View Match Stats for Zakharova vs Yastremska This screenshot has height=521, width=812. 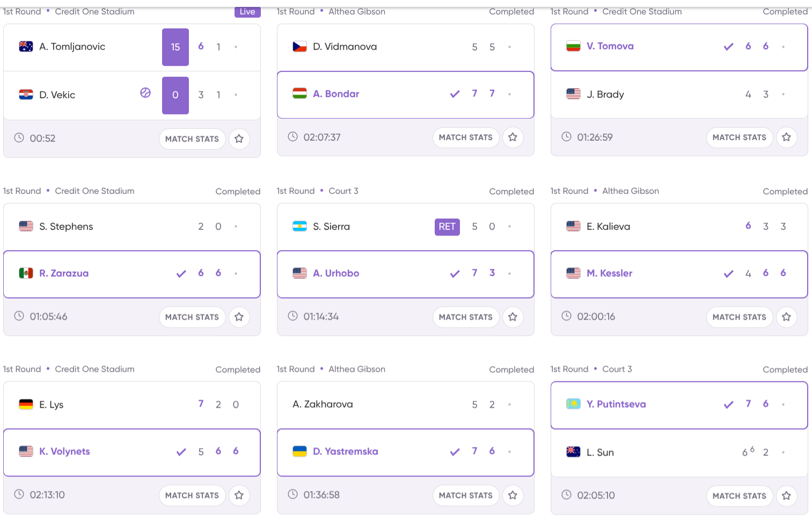(x=465, y=495)
